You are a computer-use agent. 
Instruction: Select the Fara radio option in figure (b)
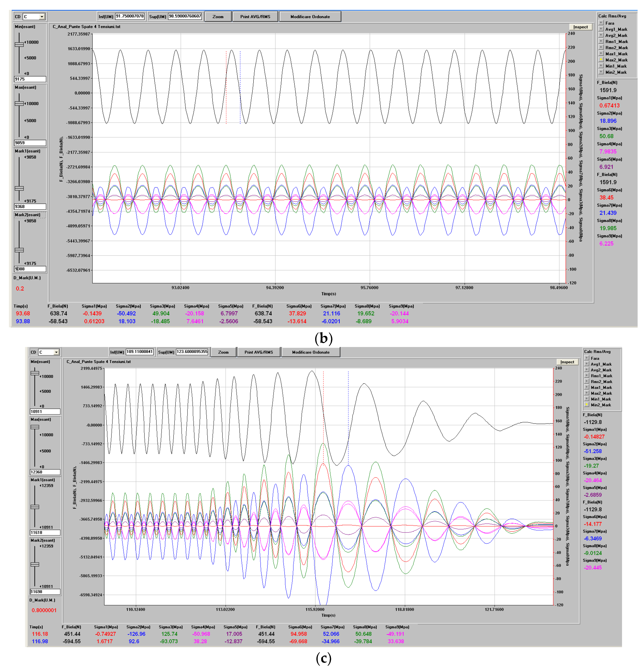pyautogui.click(x=601, y=23)
